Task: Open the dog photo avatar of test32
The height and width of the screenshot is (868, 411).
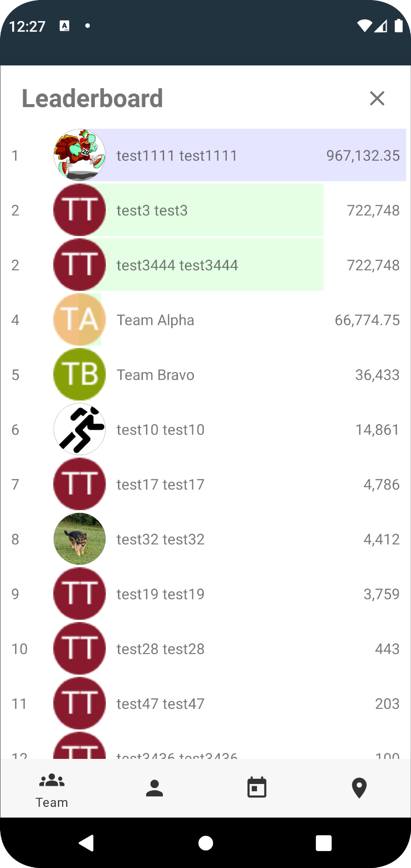Action: tap(79, 539)
